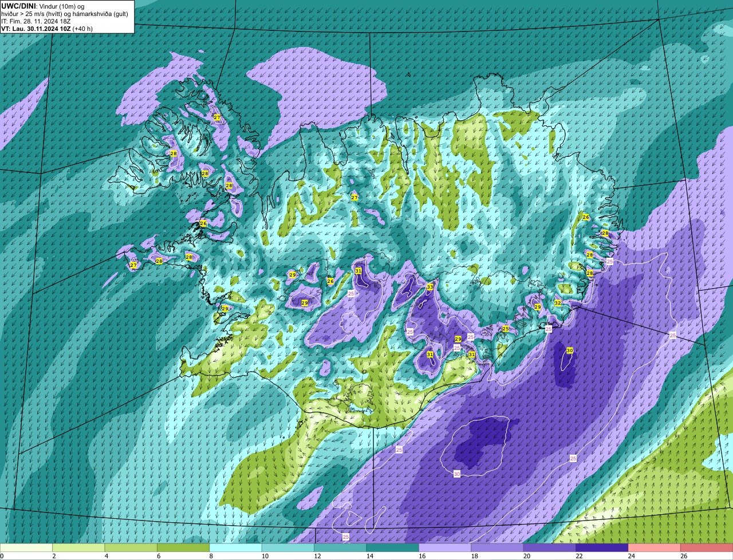Click the '6' tick label on color scale

click(x=158, y=556)
